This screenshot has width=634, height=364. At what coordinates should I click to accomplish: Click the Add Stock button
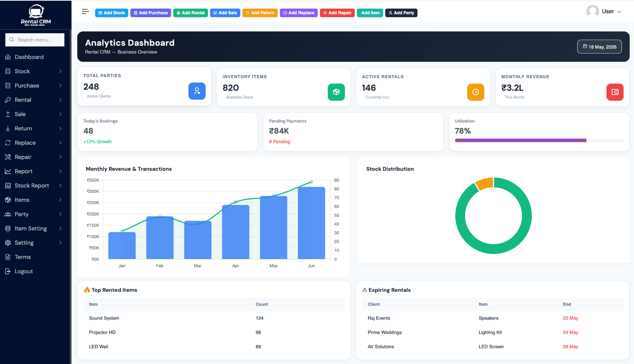point(112,13)
